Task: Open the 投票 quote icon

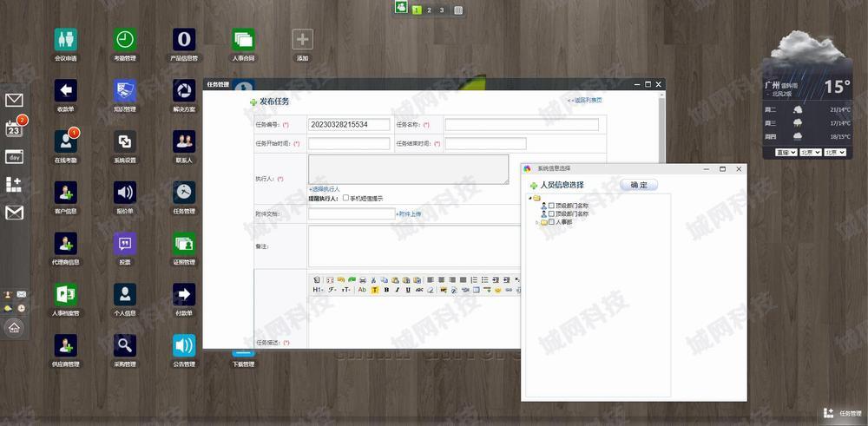Action: [125, 244]
